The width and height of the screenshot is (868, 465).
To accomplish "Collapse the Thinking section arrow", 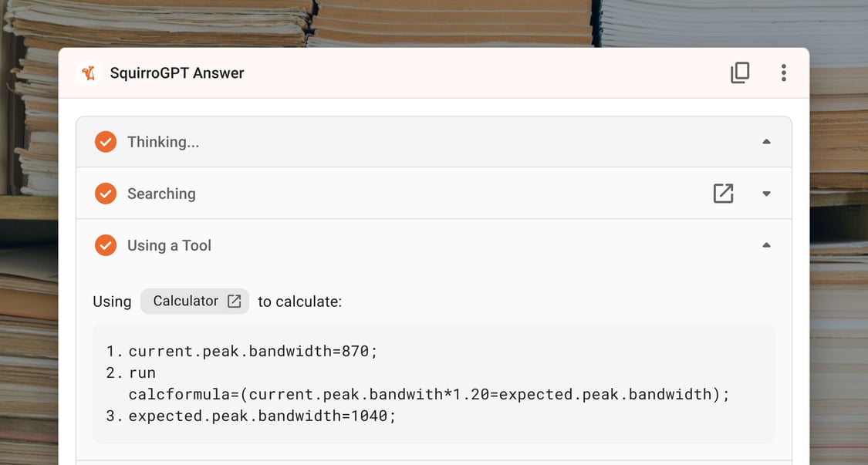I will pos(766,142).
